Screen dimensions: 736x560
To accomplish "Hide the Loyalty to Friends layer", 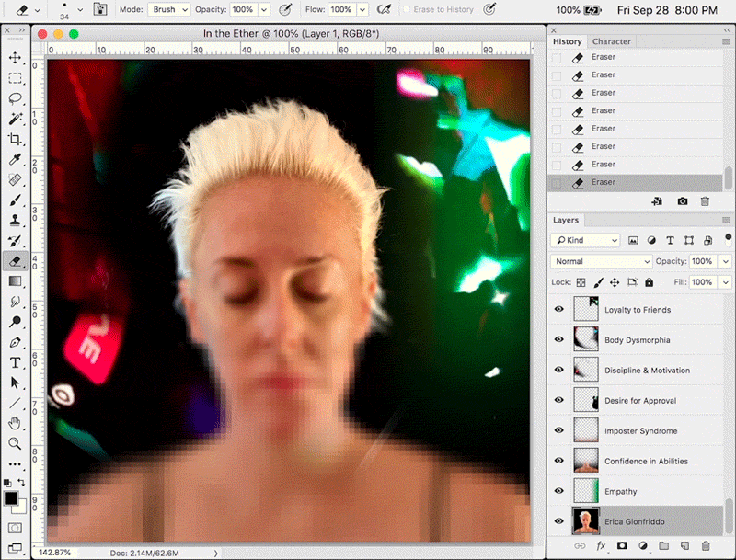I will [x=559, y=309].
